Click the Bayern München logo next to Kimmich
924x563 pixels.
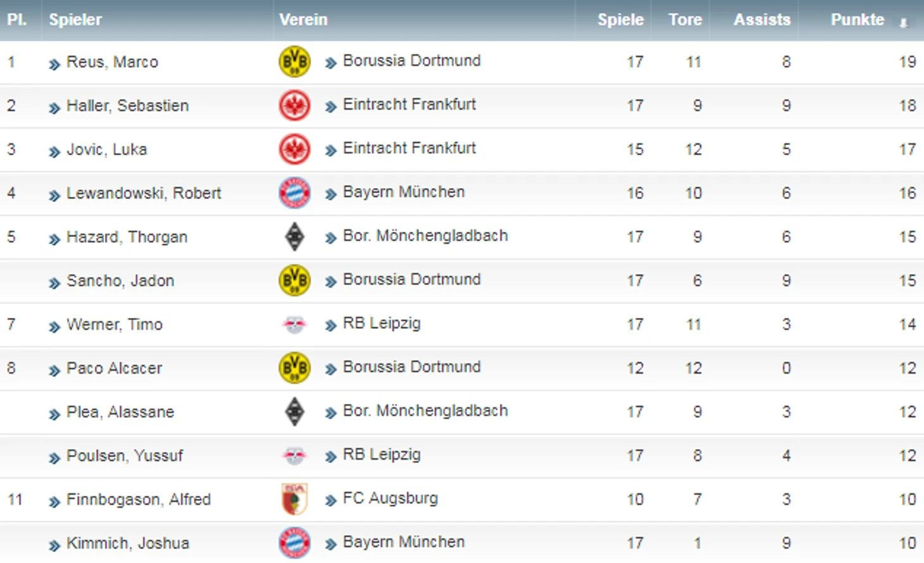pos(294,543)
